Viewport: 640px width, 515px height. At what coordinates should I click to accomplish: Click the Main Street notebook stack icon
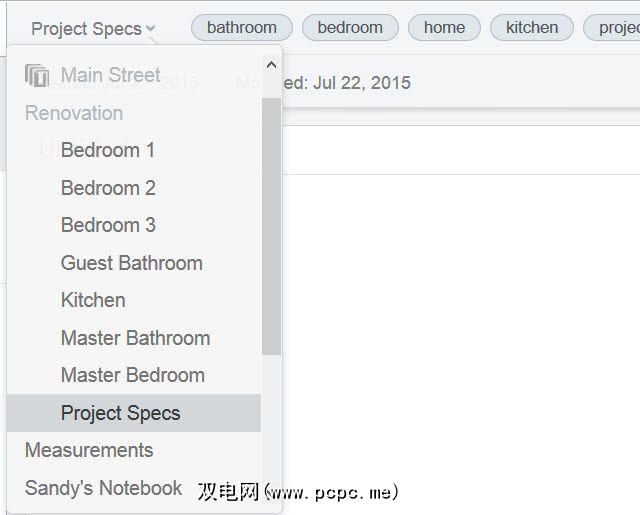click(x=37, y=75)
